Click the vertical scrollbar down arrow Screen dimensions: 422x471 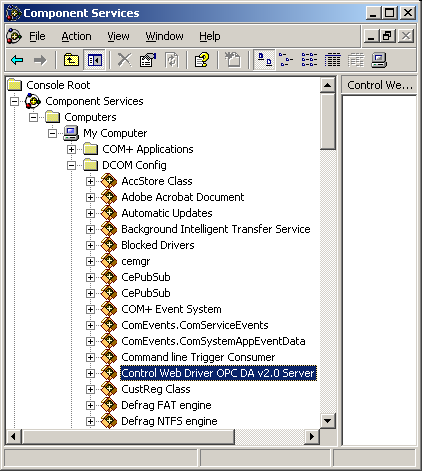click(328, 421)
